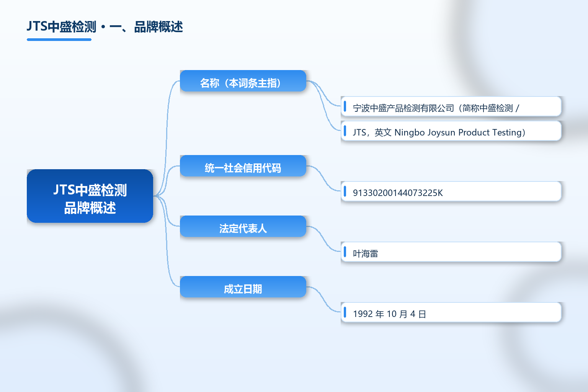The width and height of the screenshot is (588, 392).
Task: Click the 成立日期 branch node
Action: point(243,287)
